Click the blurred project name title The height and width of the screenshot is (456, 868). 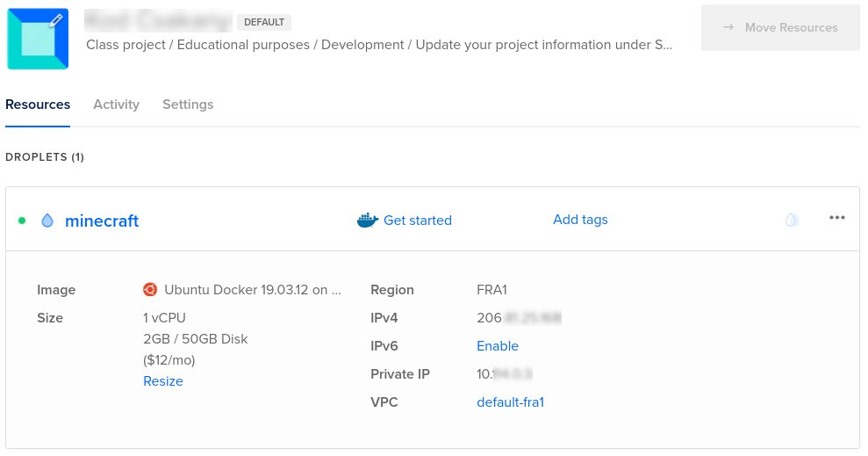(158, 21)
